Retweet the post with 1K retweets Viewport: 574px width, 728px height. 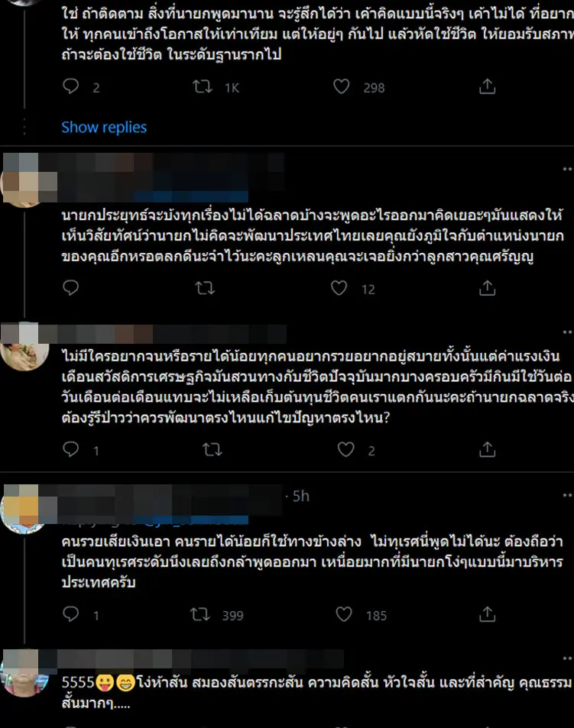203,88
